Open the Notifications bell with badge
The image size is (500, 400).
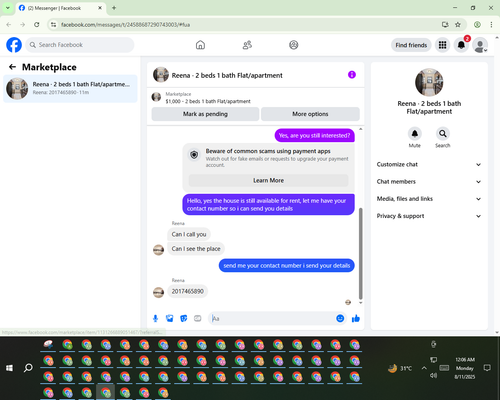coord(461,45)
